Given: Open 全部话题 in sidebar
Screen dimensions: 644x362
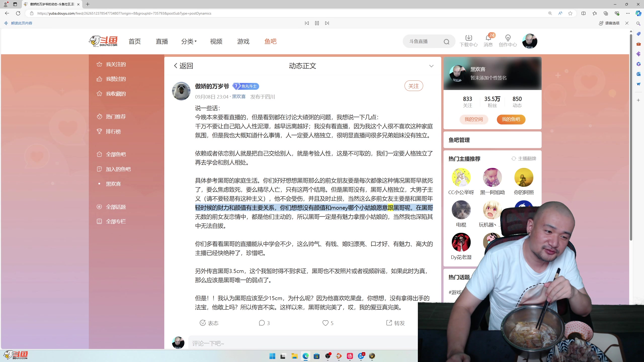Looking at the screenshot, I should click(111, 207).
